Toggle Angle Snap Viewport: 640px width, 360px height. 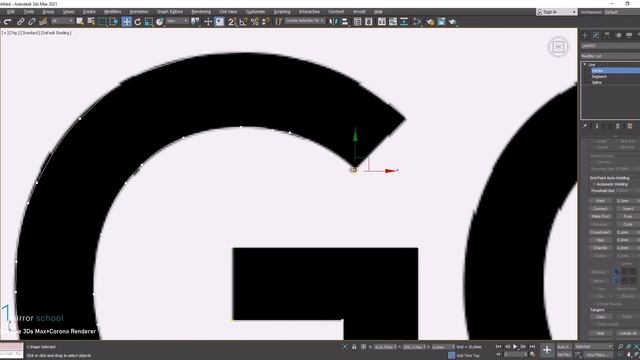[x=244, y=22]
